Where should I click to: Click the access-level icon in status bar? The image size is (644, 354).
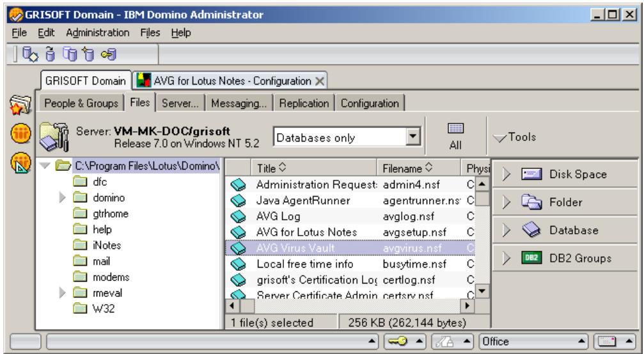coord(445,341)
